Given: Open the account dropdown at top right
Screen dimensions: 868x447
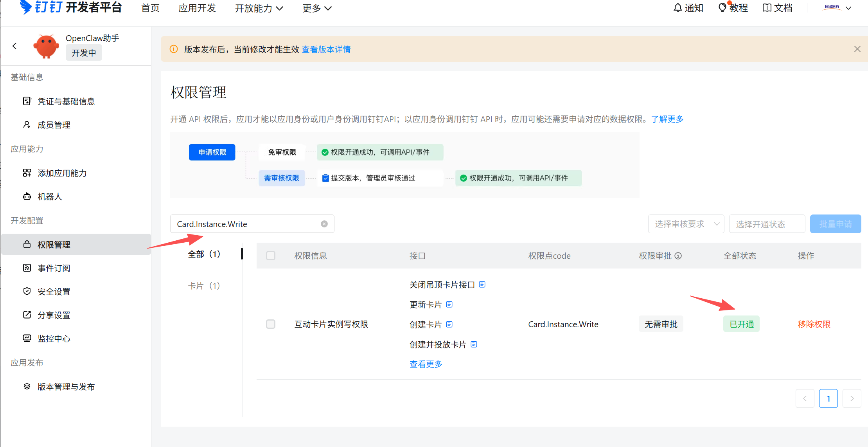Looking at the screenshot, I should pos(837,8).
